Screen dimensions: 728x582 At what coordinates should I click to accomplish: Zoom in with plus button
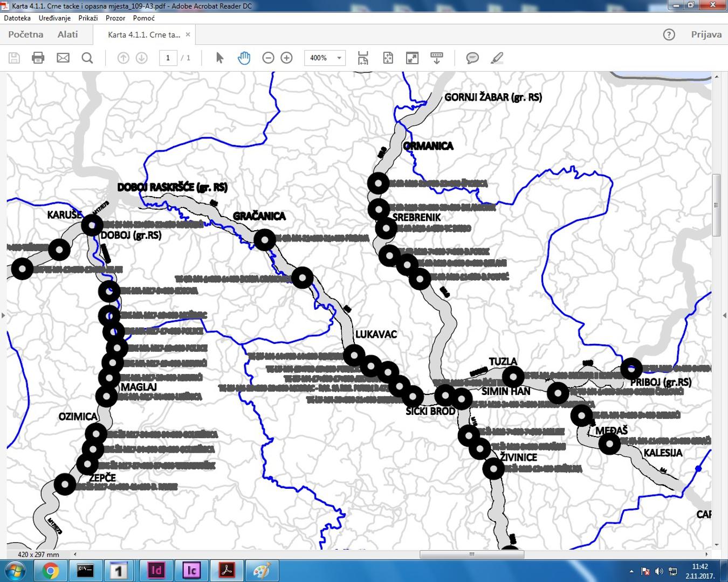click(286, 58)
